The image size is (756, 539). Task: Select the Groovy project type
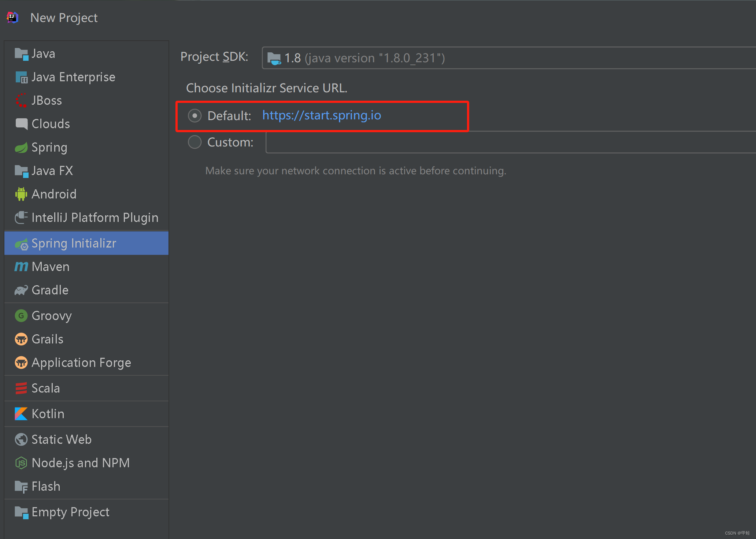click(51, 315)
